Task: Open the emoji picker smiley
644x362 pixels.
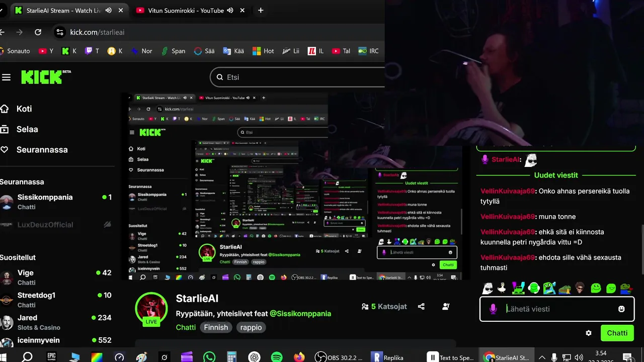Action: (621, 309)
